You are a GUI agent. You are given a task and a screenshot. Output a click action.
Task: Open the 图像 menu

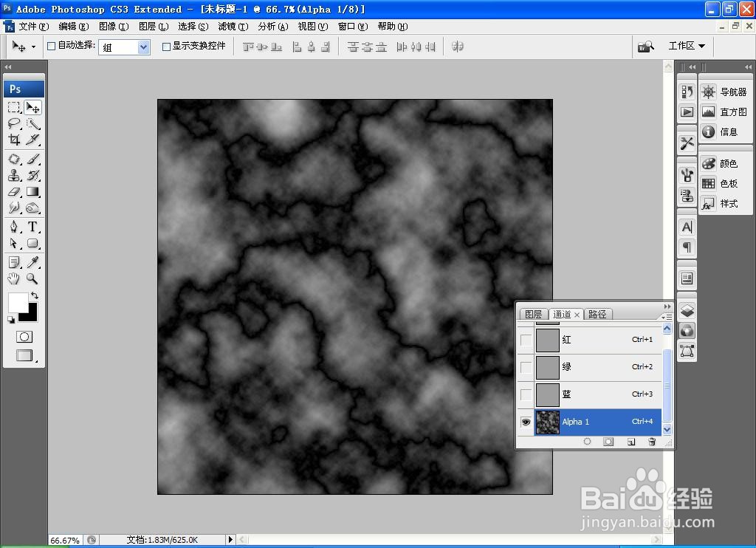click(x=114, y=27)
